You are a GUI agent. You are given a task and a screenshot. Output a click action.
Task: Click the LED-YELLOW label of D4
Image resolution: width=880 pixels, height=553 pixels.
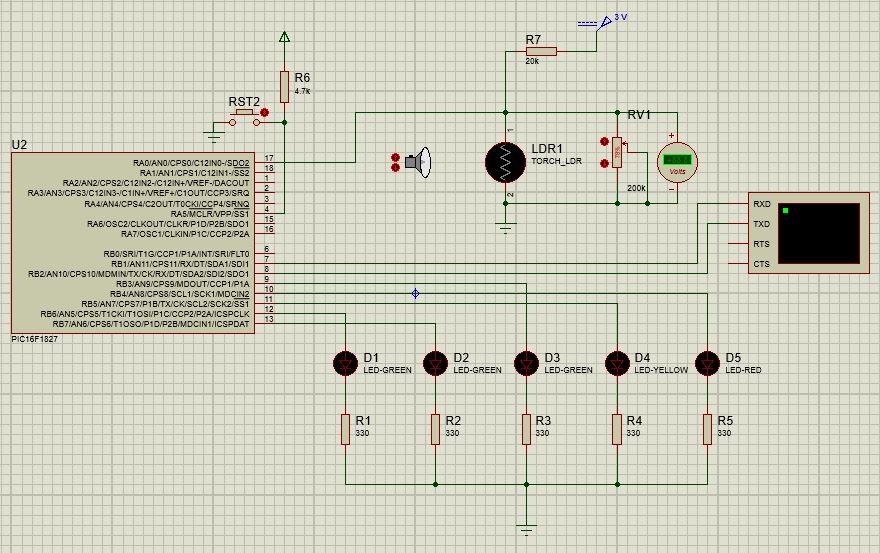coord(661,370)
